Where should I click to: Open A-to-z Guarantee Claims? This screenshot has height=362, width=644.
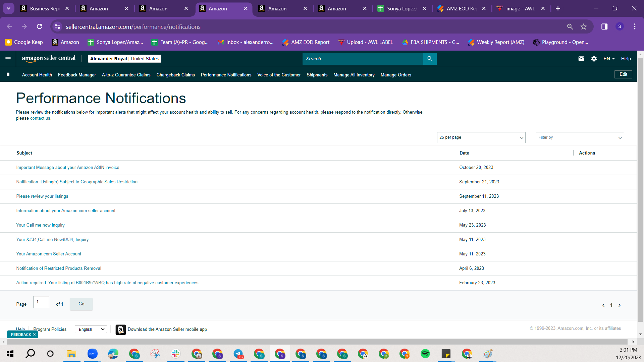coord(126,75)
